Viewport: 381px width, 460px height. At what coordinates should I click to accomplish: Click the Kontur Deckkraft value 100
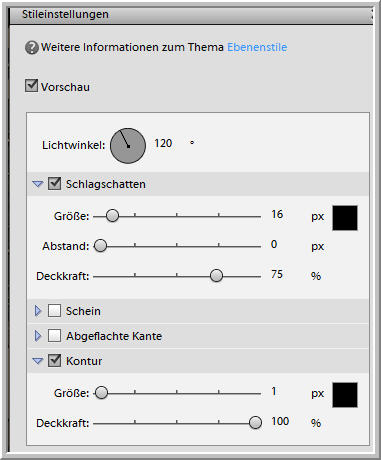coord(280,421)
